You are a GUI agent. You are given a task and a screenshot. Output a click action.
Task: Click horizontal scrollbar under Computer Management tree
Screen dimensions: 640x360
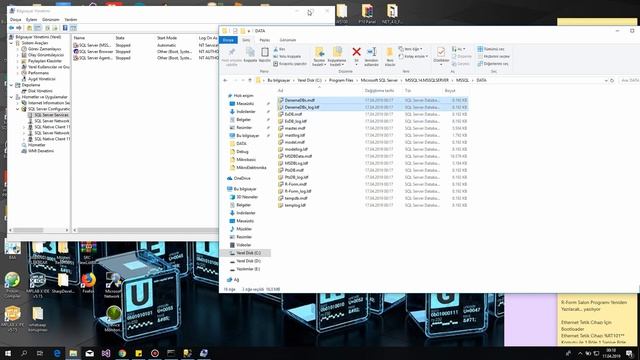[x=29, y=230]
